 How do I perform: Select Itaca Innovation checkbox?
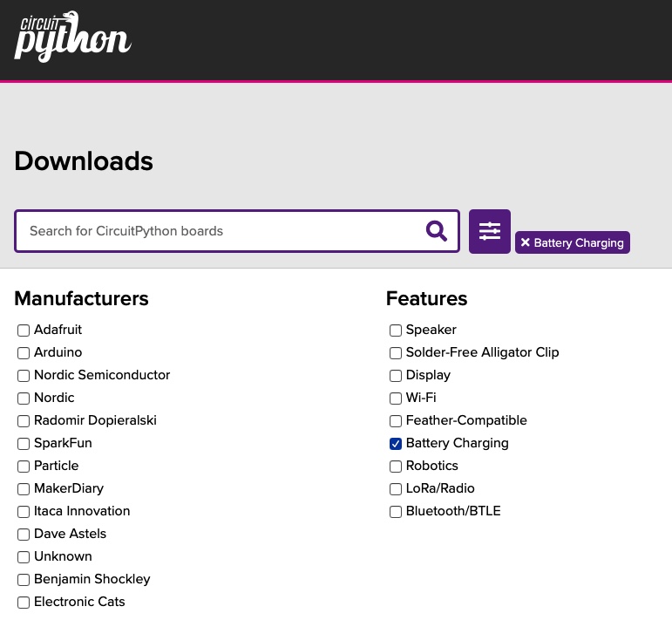(24, 512)
